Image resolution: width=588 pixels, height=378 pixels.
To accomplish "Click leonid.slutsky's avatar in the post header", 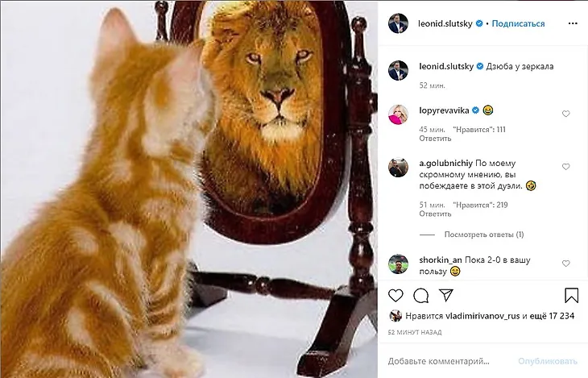I will [398, 23].
